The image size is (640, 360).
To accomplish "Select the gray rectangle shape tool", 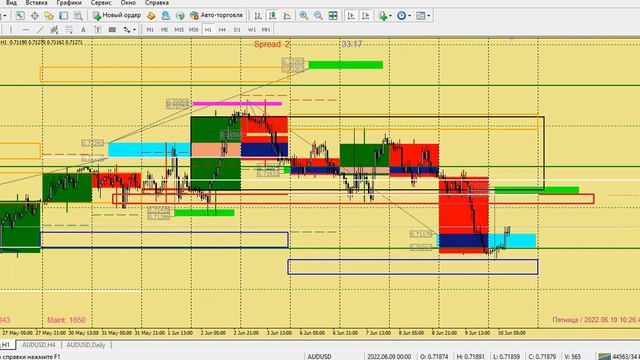I will pos(112,29).
